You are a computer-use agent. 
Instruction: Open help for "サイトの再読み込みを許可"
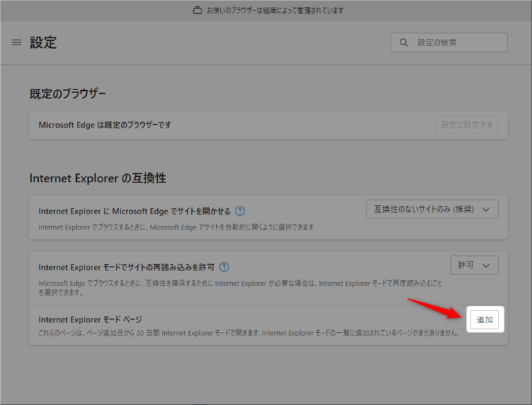224,267
